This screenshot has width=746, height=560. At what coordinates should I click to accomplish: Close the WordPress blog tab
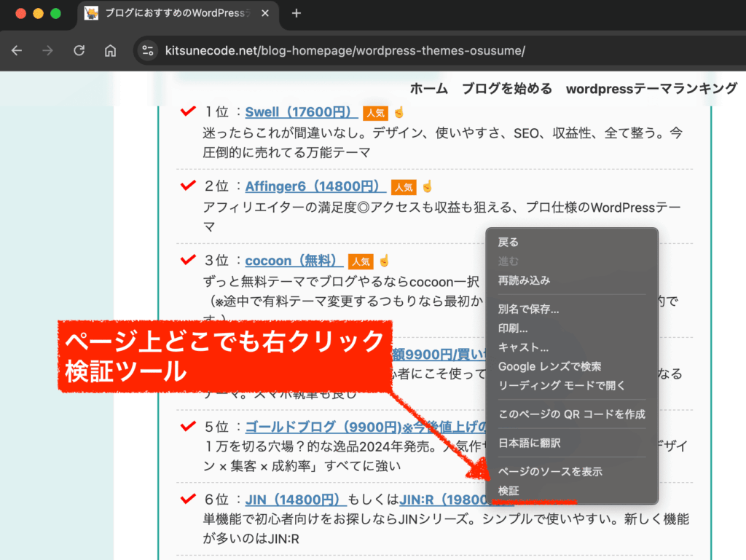click(265, 13)
